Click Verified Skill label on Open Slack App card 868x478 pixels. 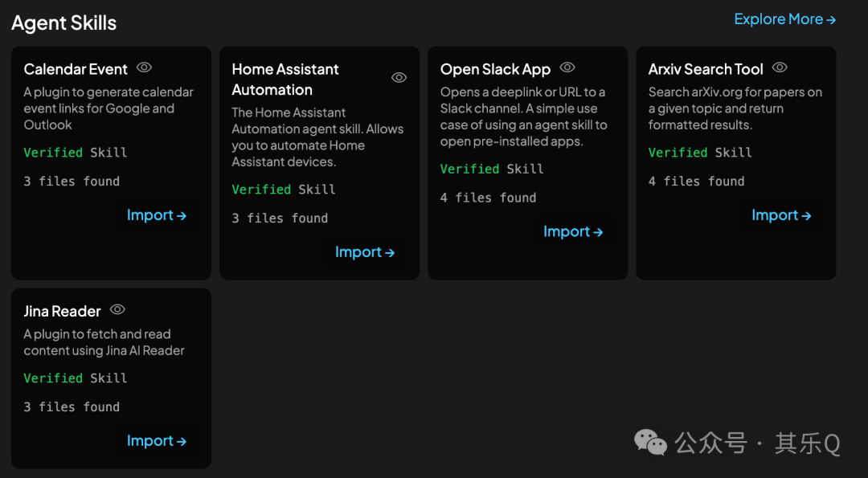(492, 169)
